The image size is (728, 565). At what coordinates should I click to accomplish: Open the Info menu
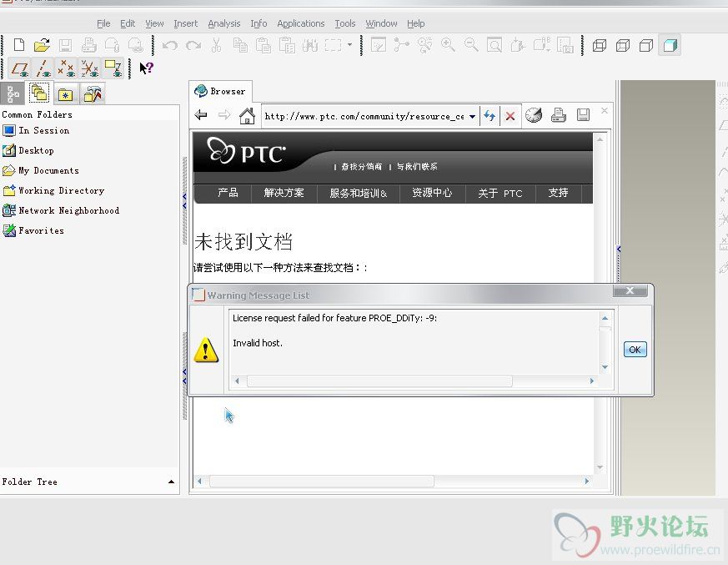[x=259, y=23]
